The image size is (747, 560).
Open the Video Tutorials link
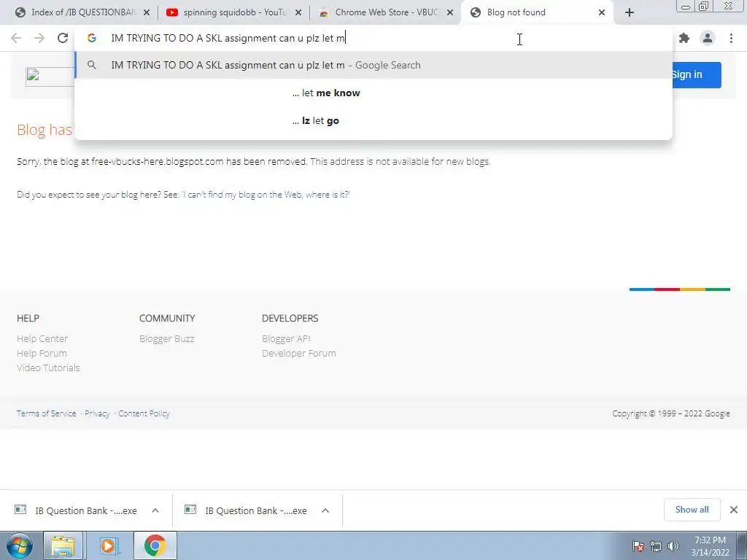click(48, 368)
